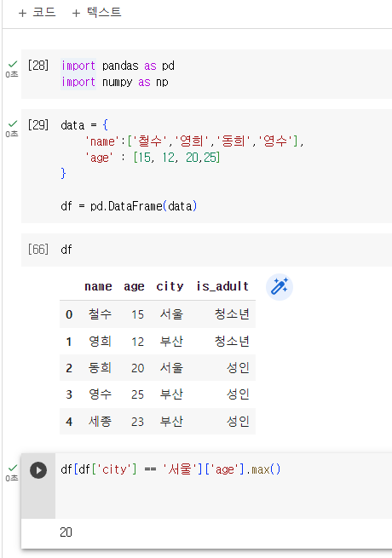Click 성인 cell in row 4
The width and height of the screenshot is (392, 558).
pyautogui.click(x=238, y=422)
